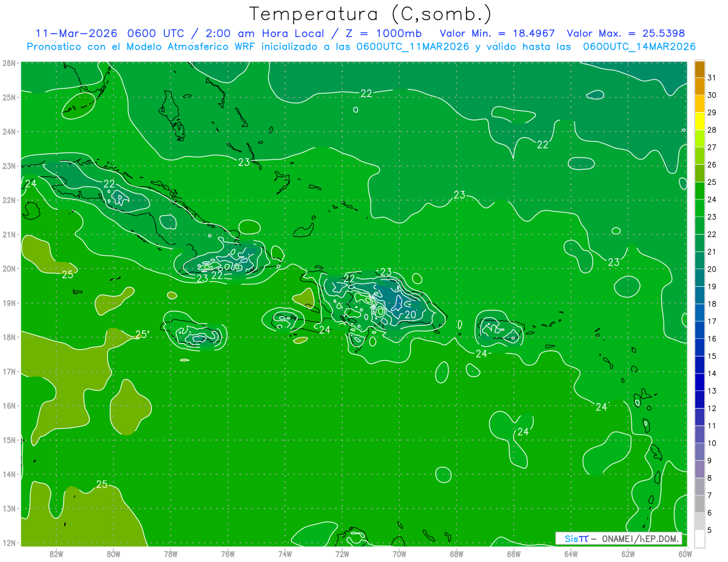The image size is (728, 562).
Task: Click the lime color bar segment between 27 and 28
Action: (699, 139)
